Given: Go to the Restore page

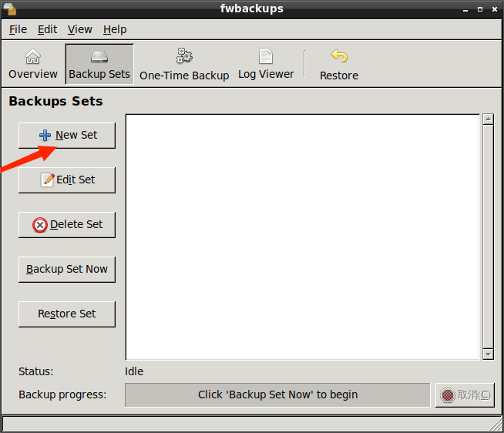Looking at the screenshot, I should pos(339,65).
